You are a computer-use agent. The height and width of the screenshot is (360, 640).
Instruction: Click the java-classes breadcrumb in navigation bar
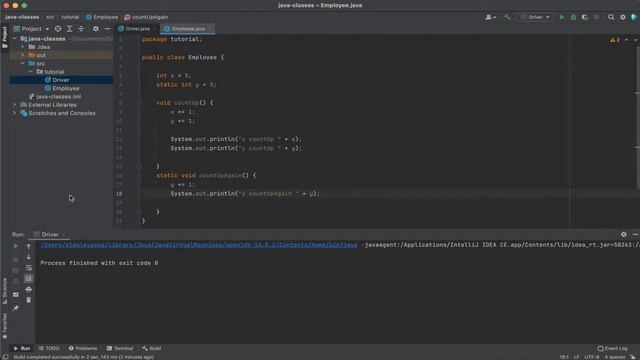tap(22, 17)
